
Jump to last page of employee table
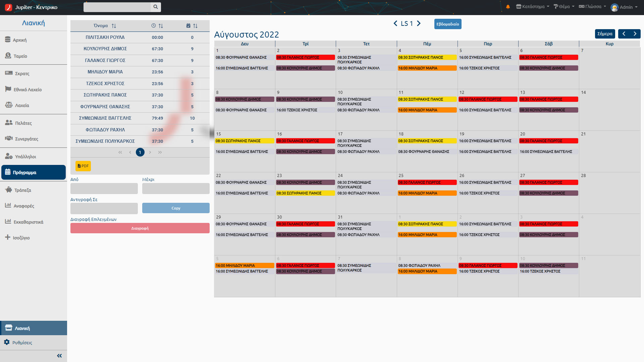pyautogui.click(x=160, y=152)
